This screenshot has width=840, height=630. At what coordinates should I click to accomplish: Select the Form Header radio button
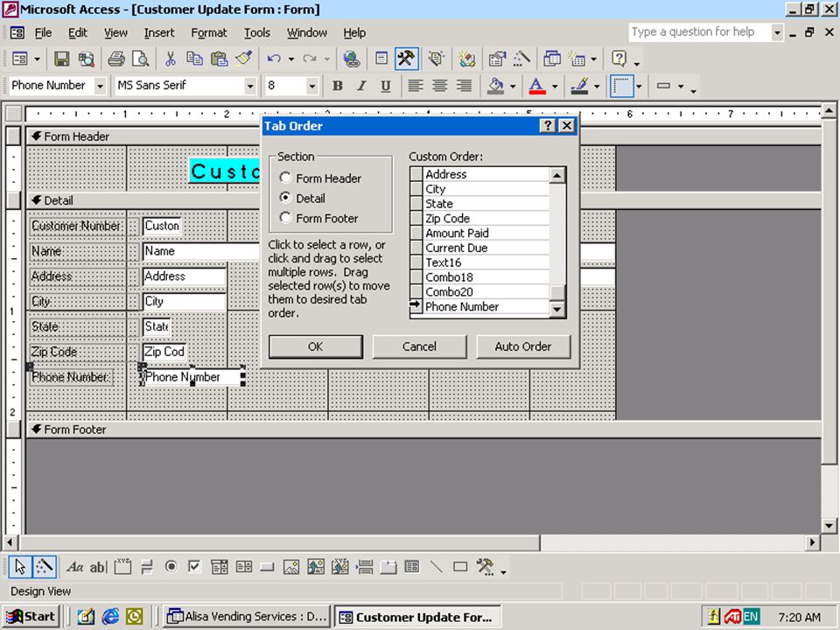pos(285,178)
